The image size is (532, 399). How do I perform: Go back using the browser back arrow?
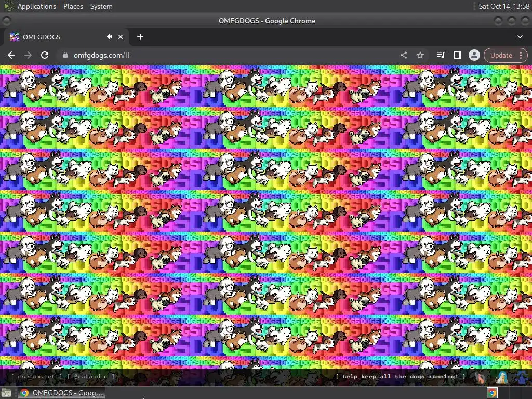point(11,55)
